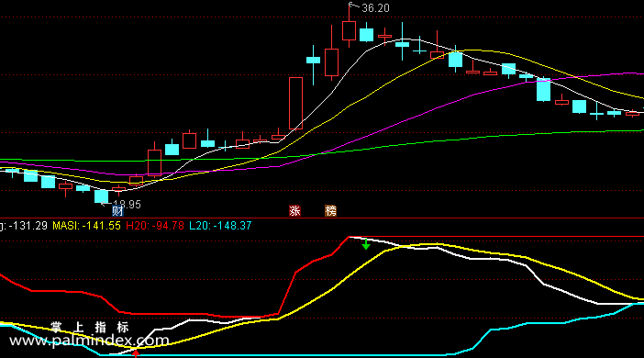Click the blue 财 marker icon
The width and height of the screenshot is (644, 358).
pyautogui.click(x=117, y=211)
